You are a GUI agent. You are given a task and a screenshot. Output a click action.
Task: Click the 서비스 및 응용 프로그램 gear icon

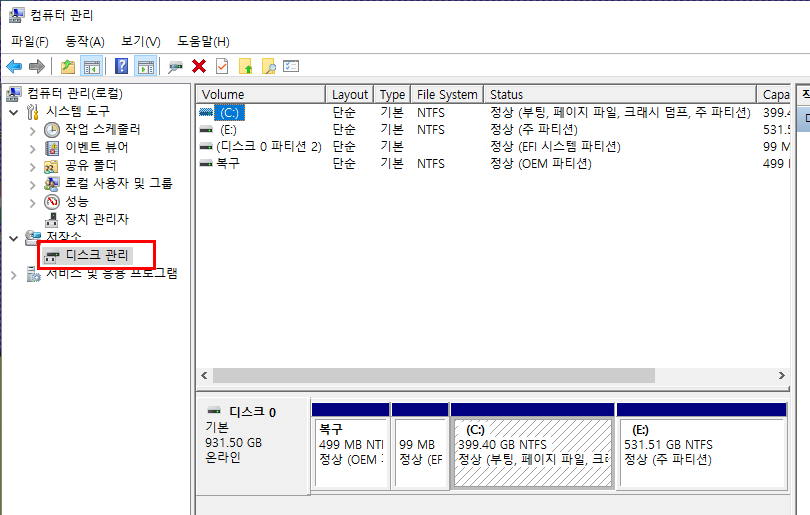34,274
